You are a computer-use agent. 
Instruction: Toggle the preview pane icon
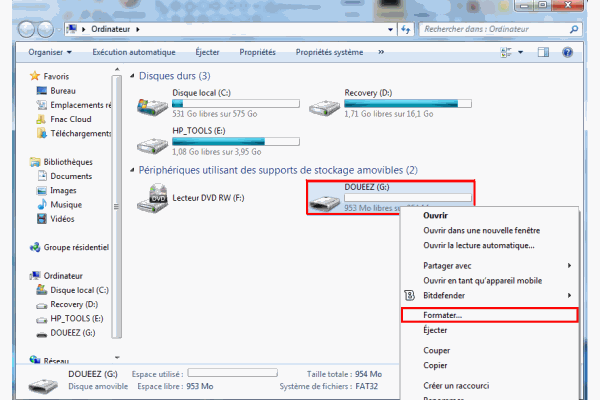click(x=543, y=52)
